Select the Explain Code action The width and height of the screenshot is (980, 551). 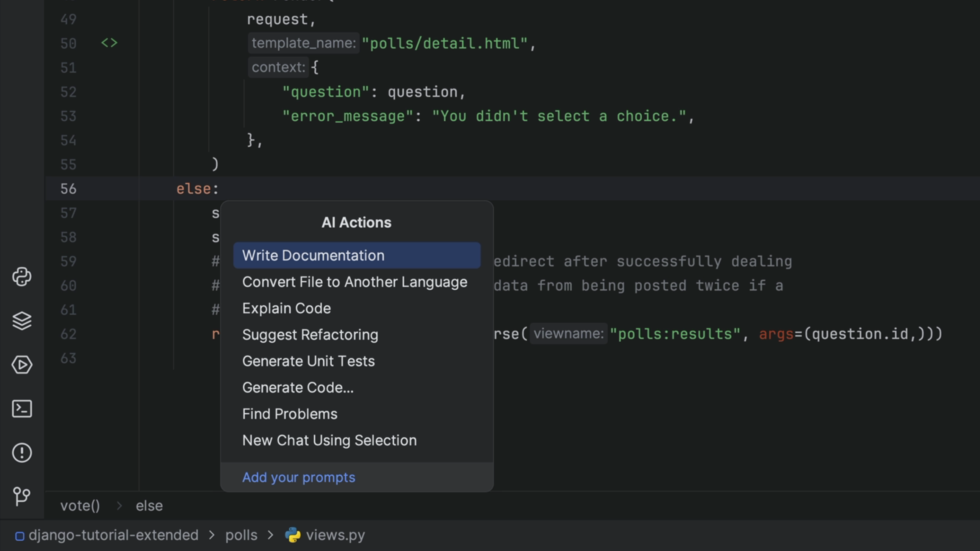click(x=286, y=308)
